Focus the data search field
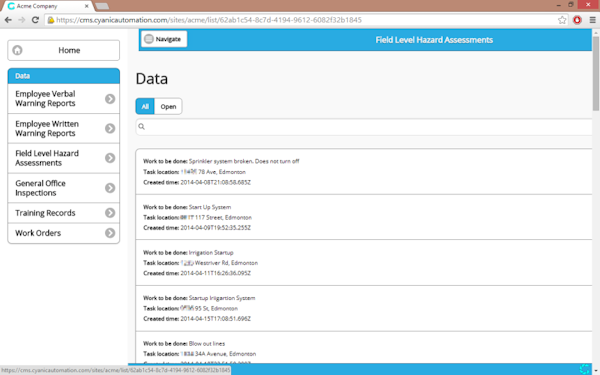600x375 pixels. pos(364,127)
